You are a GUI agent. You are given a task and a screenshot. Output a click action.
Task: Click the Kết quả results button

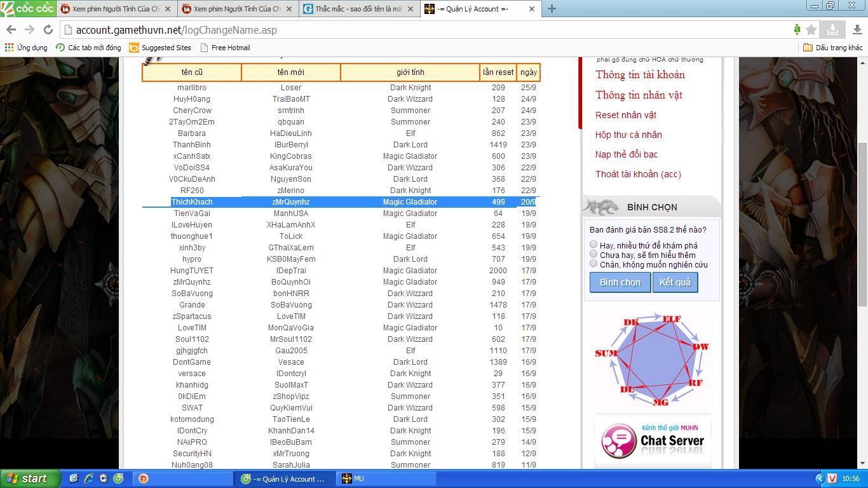(675, 282)
